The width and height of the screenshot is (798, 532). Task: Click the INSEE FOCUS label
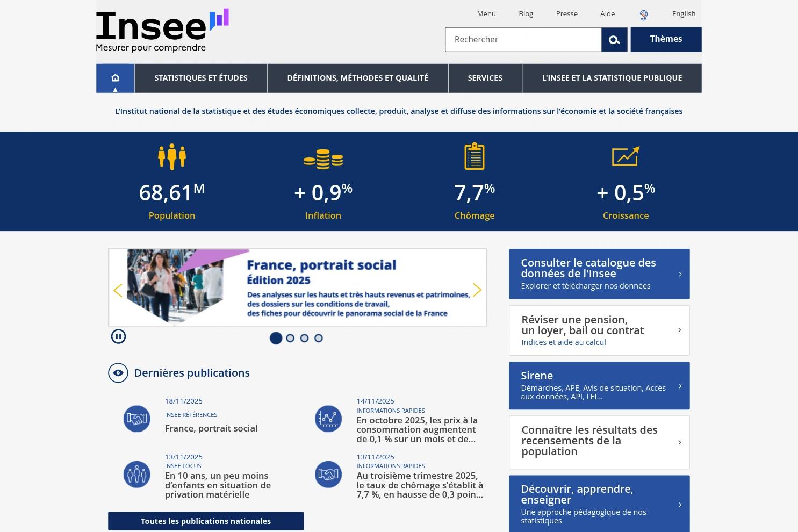[x=183, y=466]
